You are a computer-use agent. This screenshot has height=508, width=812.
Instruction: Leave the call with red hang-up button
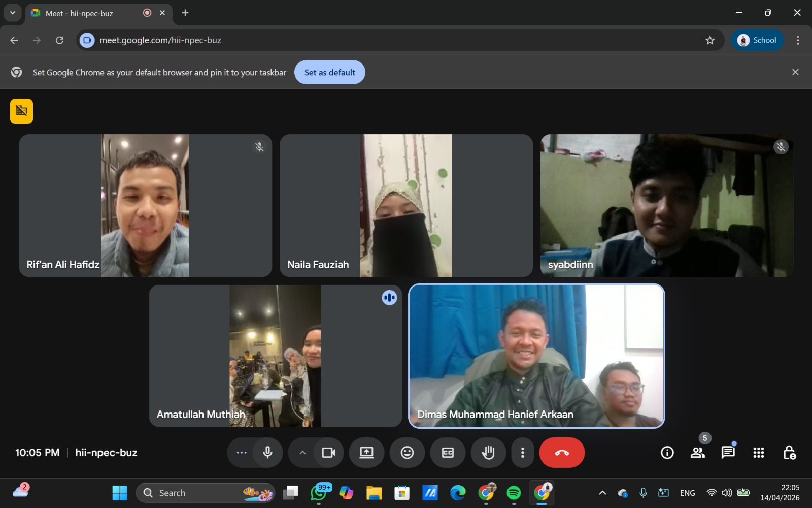pyautogui.click(x=562, y=453)
